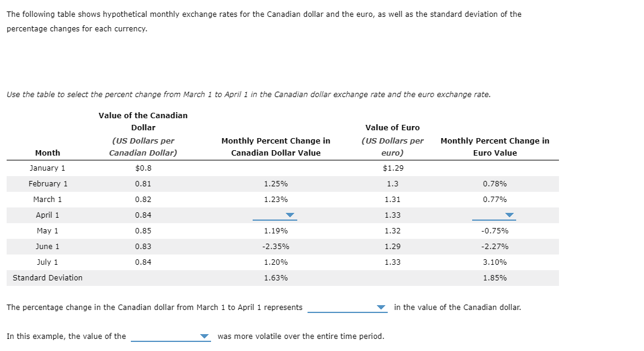Expand the dropdown after 'March 1 to April 1 represents'
Screen dimensions: 644x351
coord(382,307)
